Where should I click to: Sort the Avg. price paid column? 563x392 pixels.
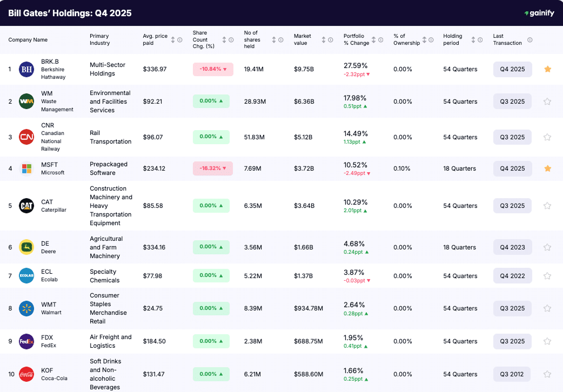pyautogui.click(x=172, y=40)
